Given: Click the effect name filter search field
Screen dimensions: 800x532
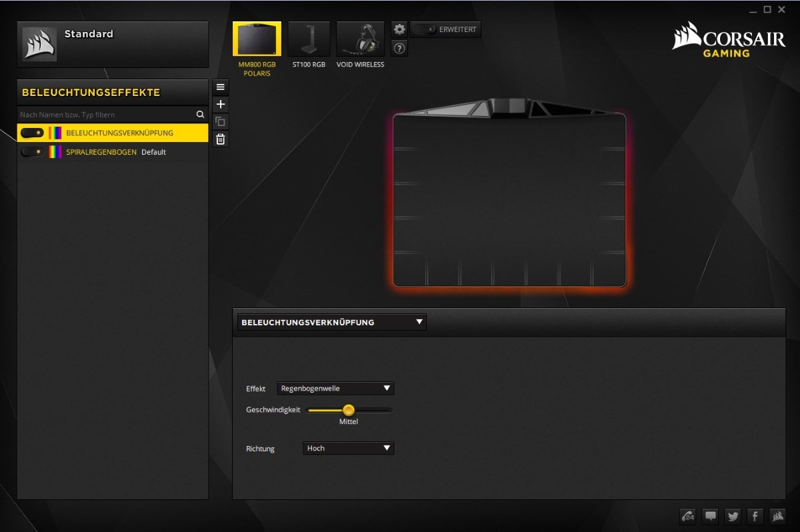Looking at the screenshot, I should pyautogui.click(x=107, y=115).
